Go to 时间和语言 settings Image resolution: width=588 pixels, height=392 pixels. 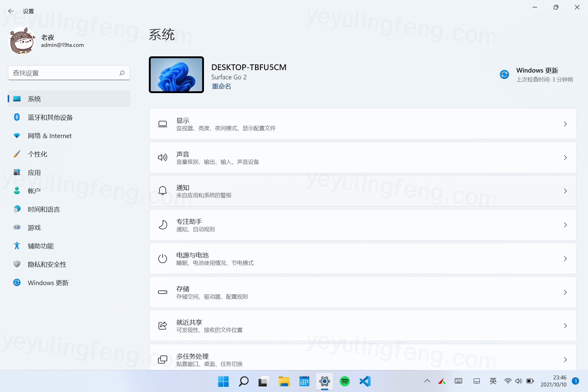tap(43, 209)
